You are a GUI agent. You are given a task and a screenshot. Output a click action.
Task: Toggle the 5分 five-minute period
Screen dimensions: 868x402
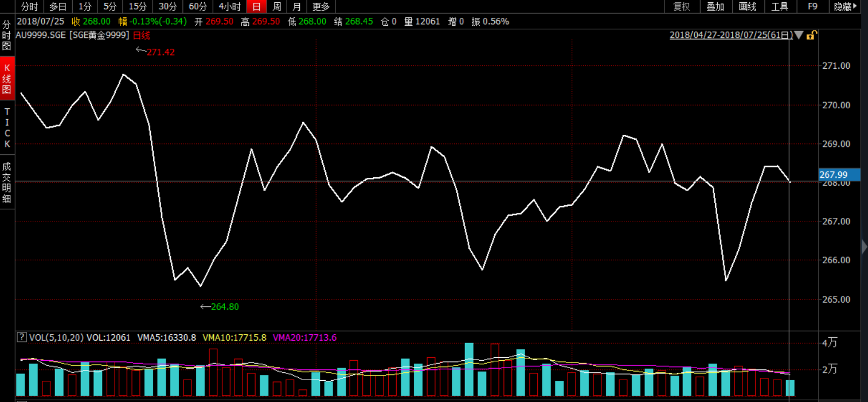click(109, 7)
